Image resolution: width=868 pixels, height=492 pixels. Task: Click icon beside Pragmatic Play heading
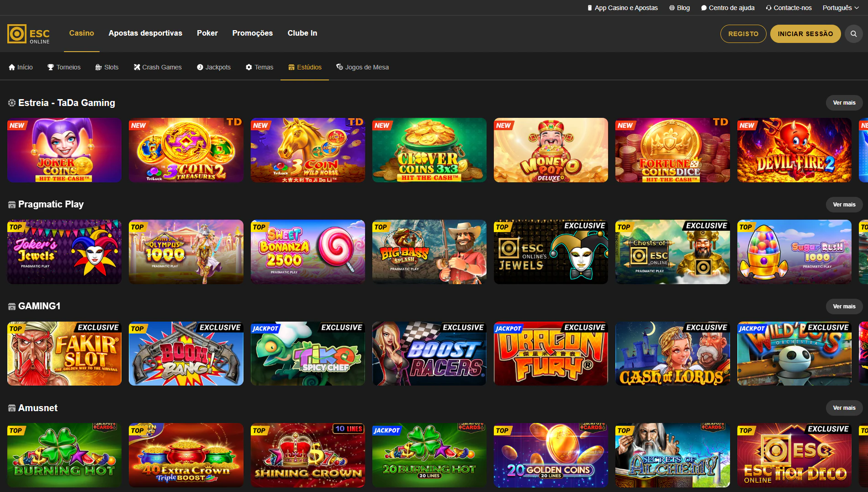[12, 205]
